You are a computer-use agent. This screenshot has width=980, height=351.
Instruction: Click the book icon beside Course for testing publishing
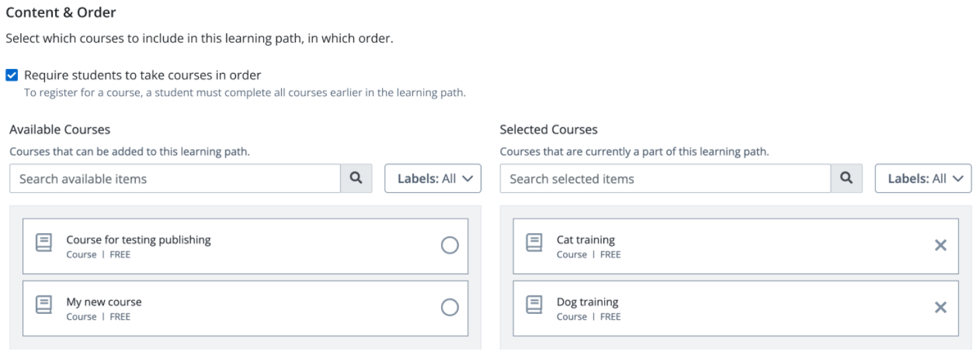pos(44,243)
